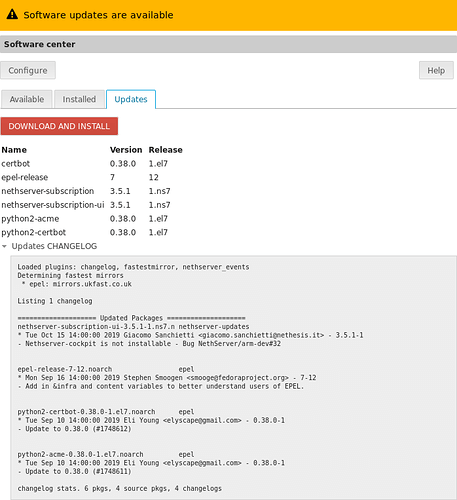Click the 'Add in &infra and content variables' line
Viewport: 457px width, 500px height.
coord(161,386)
